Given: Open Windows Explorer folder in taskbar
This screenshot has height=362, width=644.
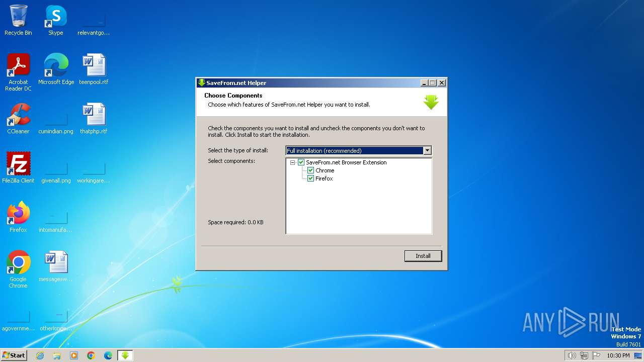Looking at the screenshot, I should click(x=57, y=355).
